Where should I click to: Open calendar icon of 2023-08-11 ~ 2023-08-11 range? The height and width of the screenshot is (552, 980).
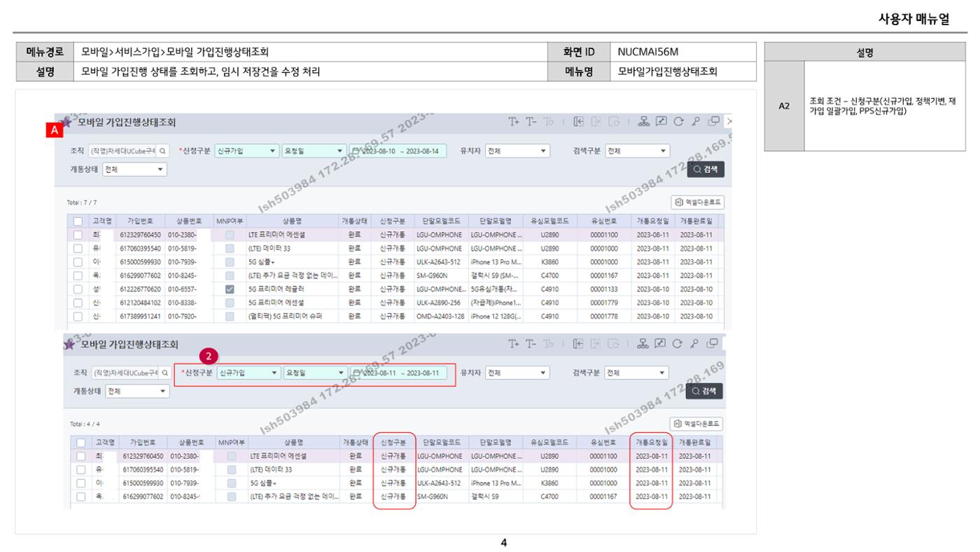click(x=357, y=373)
